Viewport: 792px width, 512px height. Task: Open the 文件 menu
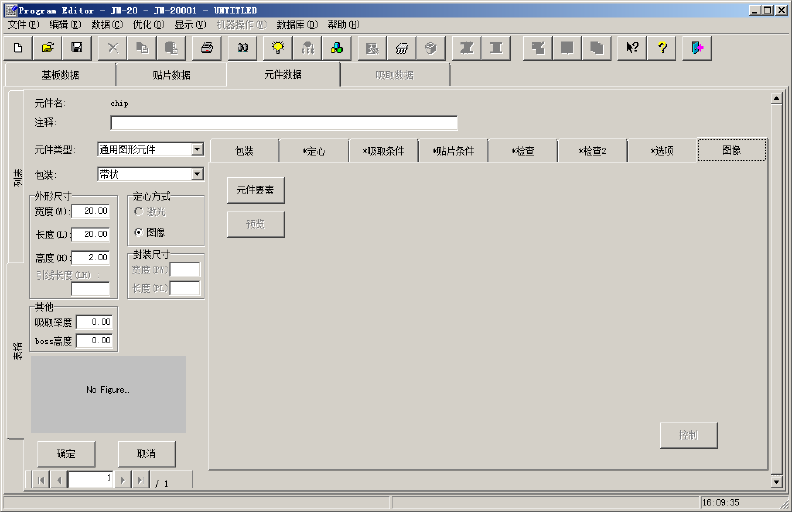[23, 24]
